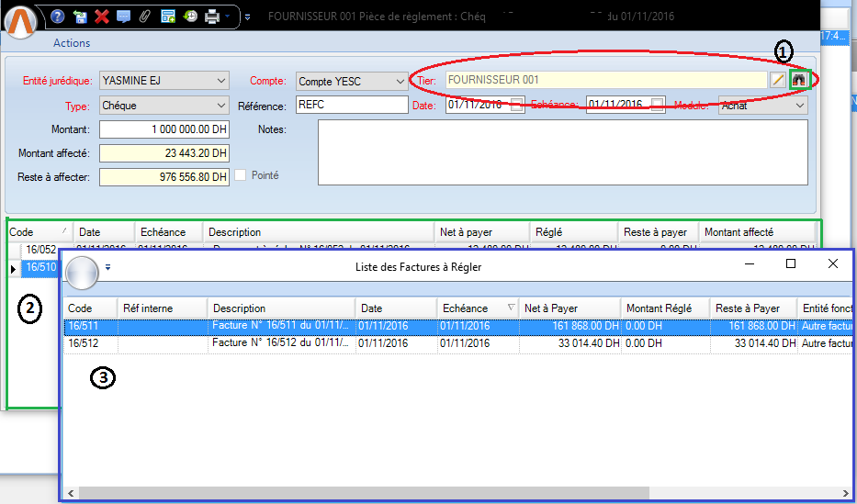Click the red X delete icon
This screenshot has height=504, width=857.
click(x=102, y=17)
